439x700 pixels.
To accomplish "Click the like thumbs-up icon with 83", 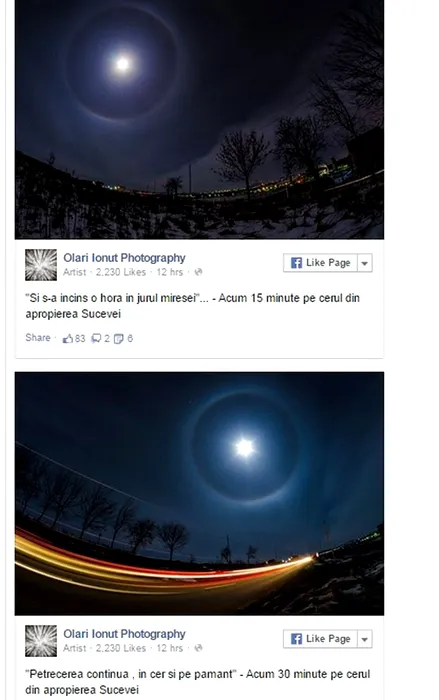I will coord(68,339).
